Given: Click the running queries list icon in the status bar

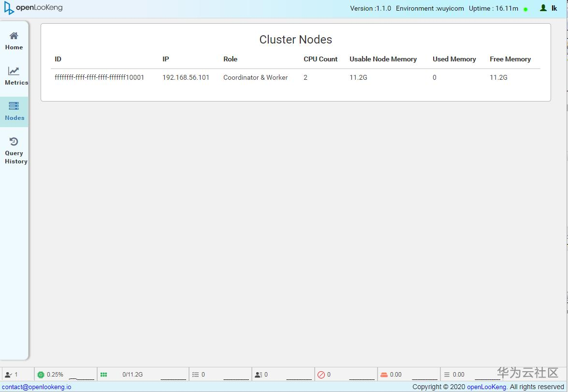Looking at the screenshot, I should pos(196,375).
